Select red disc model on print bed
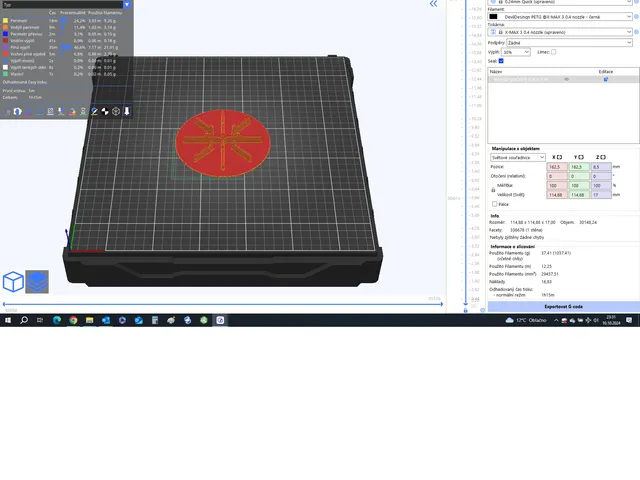This screenshot has height=480, width=640. [x=222, y=143]
